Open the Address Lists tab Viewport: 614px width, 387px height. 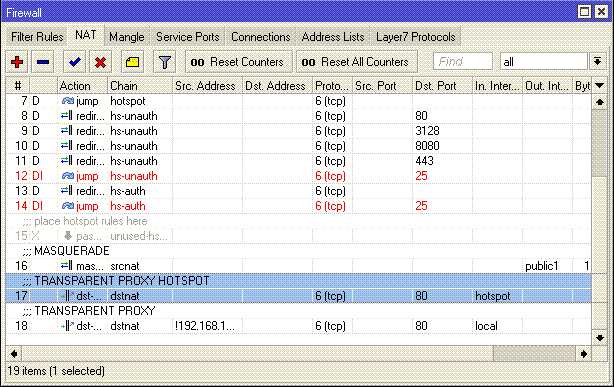coord(333,37)
